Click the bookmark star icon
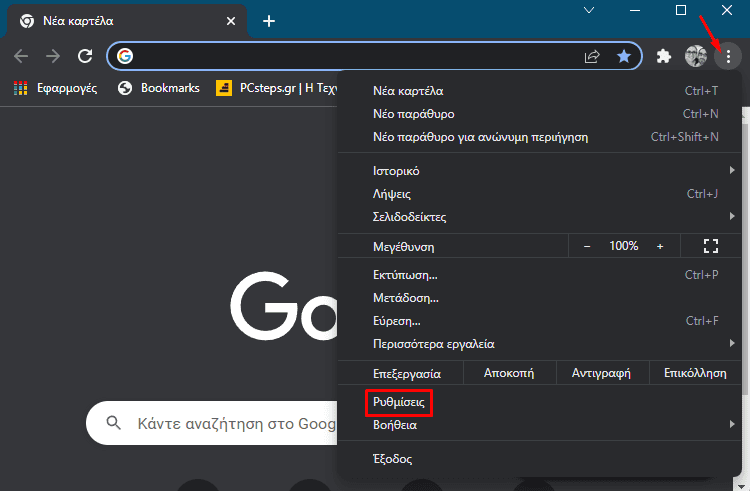This screenshot has height=491, width=750. coord(624,56)
